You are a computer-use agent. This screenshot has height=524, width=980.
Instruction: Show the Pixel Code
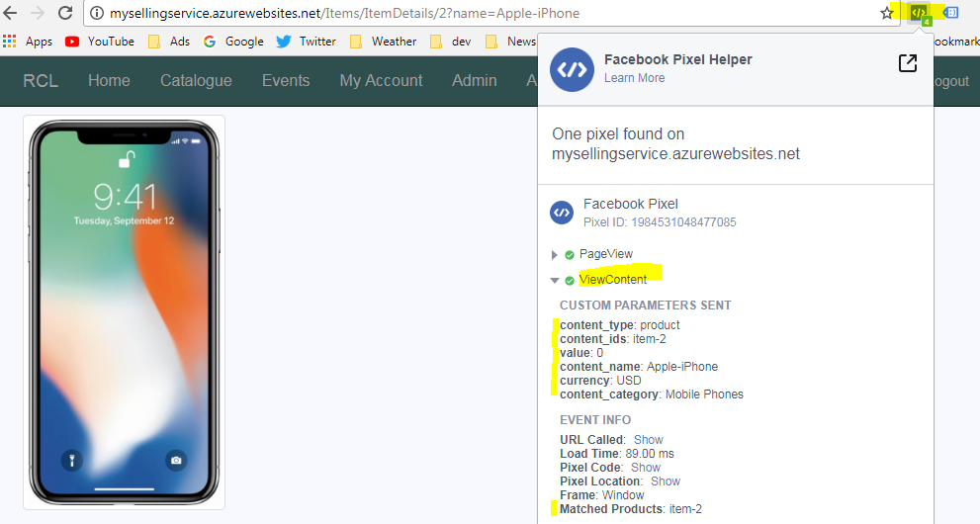pos(646,468)
